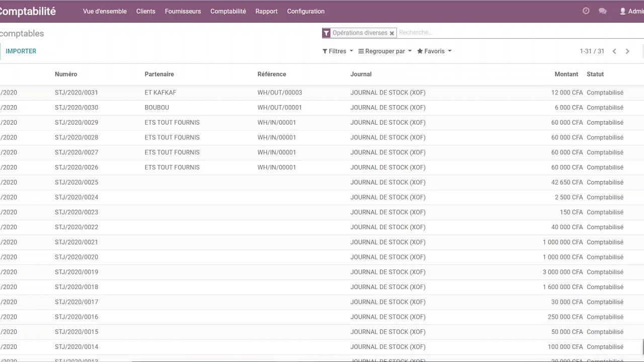Open the Comptabilité menu item
The height and width of the screenshot is (362, 644).
(x=228, y=11)
